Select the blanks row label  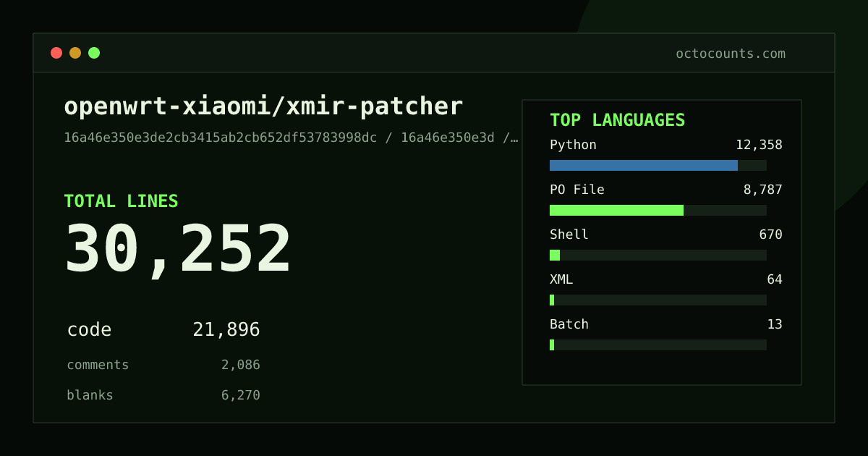[90, 395]
